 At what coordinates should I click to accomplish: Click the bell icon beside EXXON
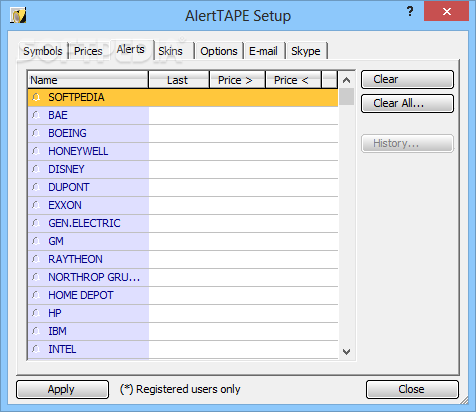[36, 205]
